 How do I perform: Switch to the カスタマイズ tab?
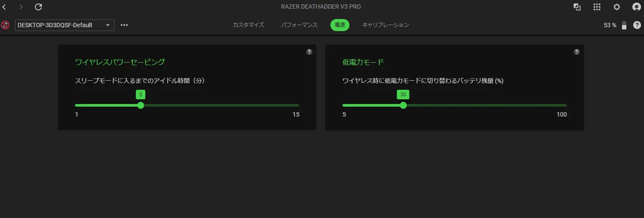(x=248, y=25)
